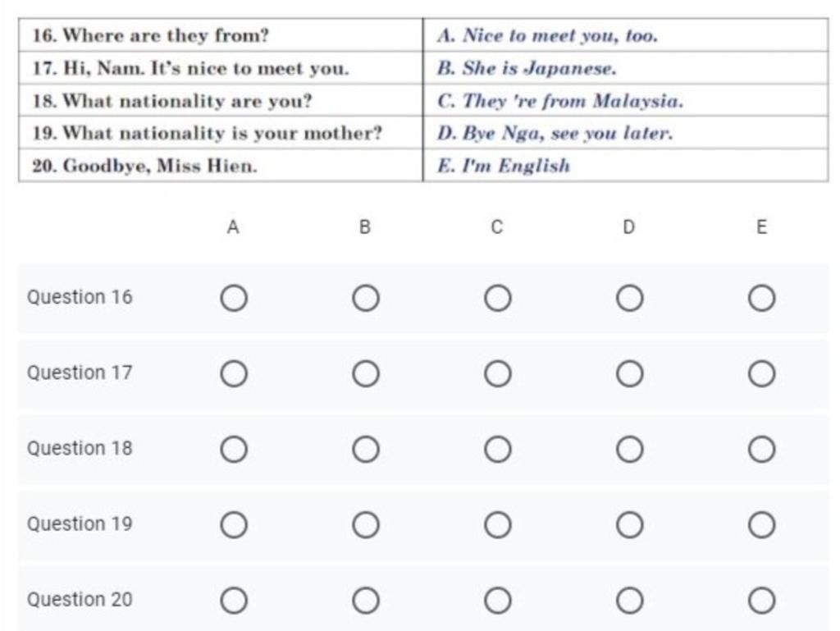840x631 pixels.
Task: Select option D for Question 20
Action: coord(629,601)
